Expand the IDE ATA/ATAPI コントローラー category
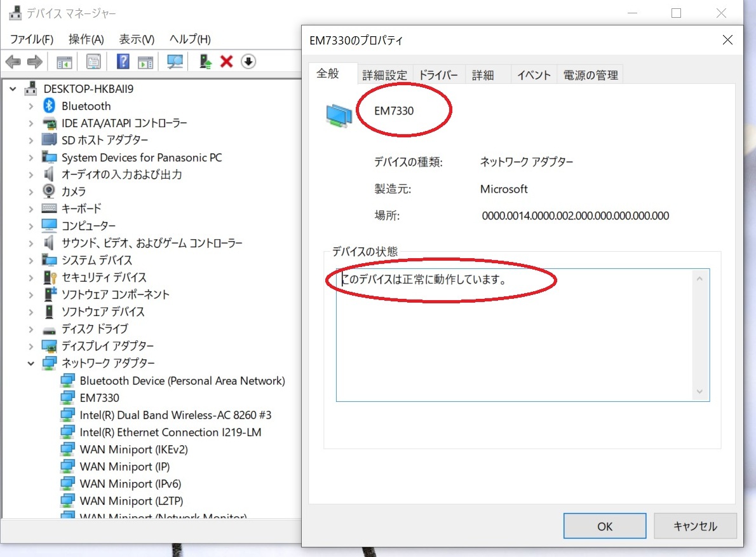 [x=31, y=123]
